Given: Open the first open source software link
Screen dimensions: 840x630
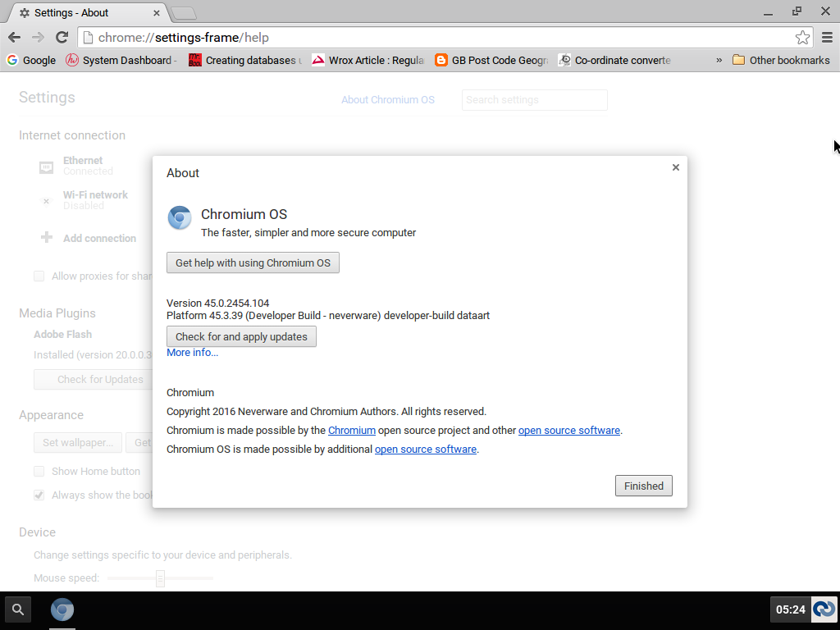Looking at the screenshot, I should point(569,430).
